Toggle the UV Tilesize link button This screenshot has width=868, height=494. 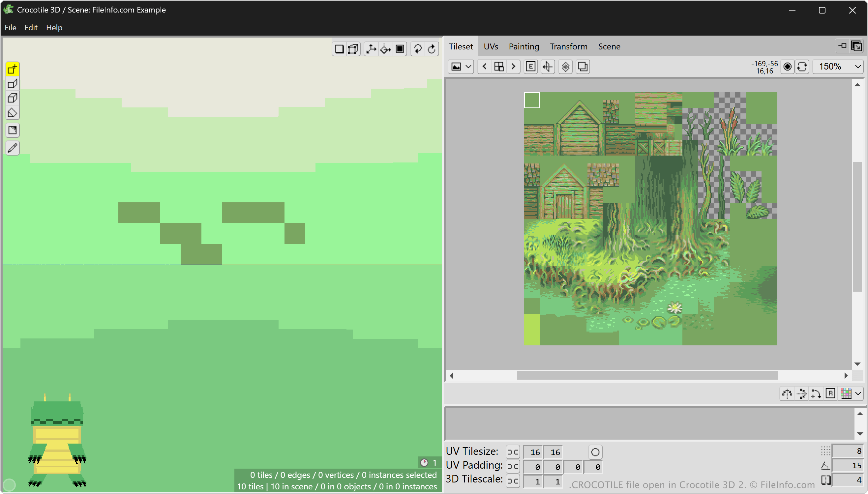(x=513, y=452)
